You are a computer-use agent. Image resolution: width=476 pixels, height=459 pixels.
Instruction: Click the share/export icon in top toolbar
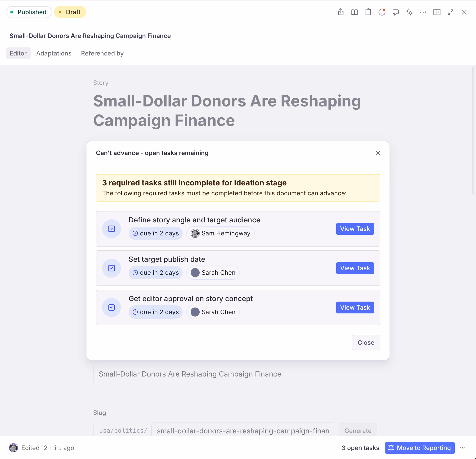341,12
